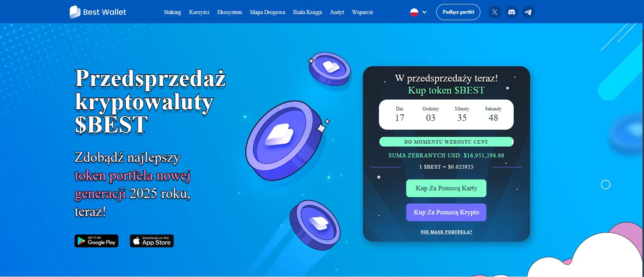This screenshot has width=644, height=277.
Task: Open the Staking menu item
Action: (x=172, y=12)
